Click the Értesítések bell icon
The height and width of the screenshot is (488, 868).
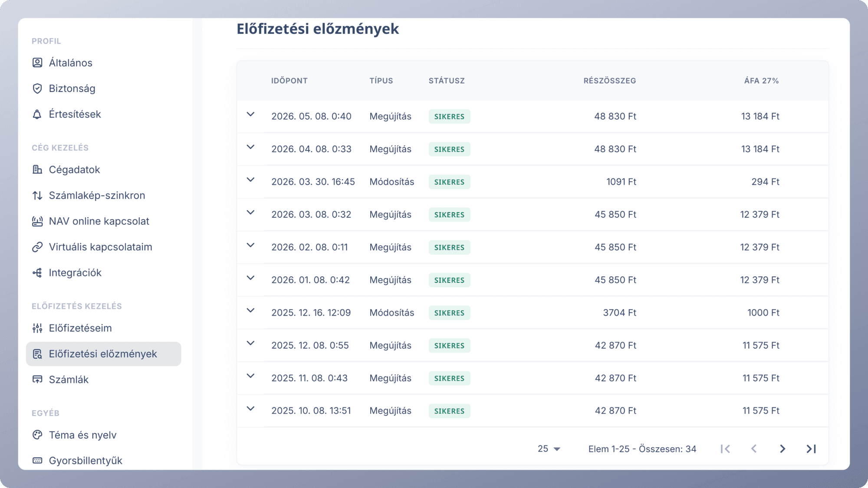(x=37, y=114)
